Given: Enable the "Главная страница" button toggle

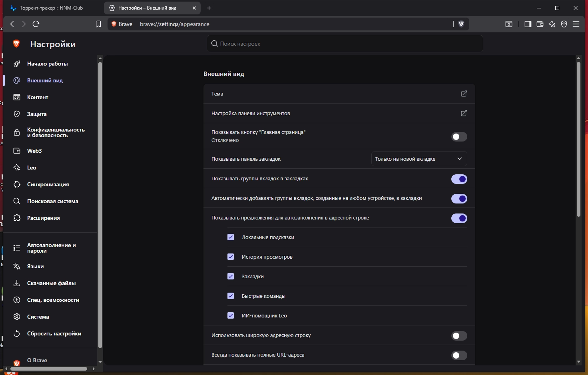Looking at the screenshot, I should coord(459,137).
